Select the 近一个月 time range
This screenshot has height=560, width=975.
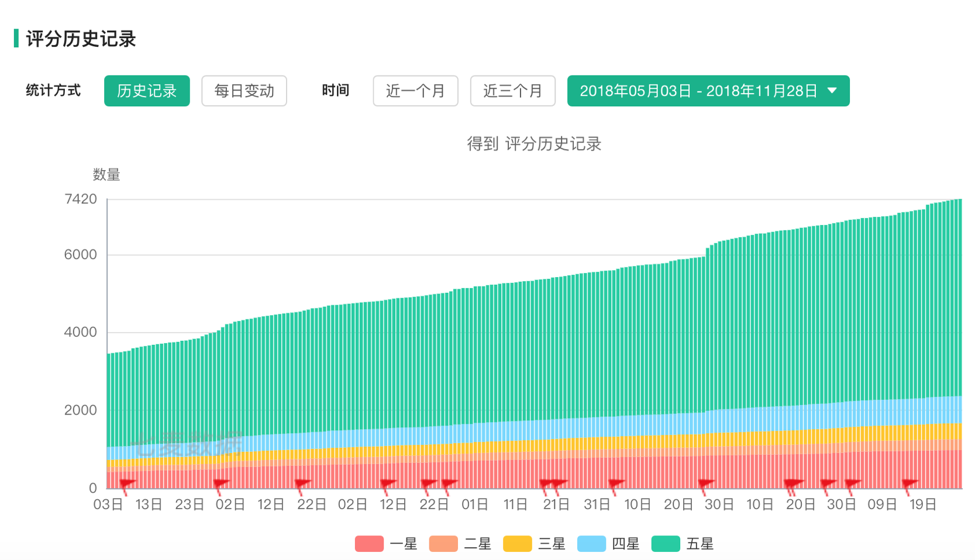(415, 91)
